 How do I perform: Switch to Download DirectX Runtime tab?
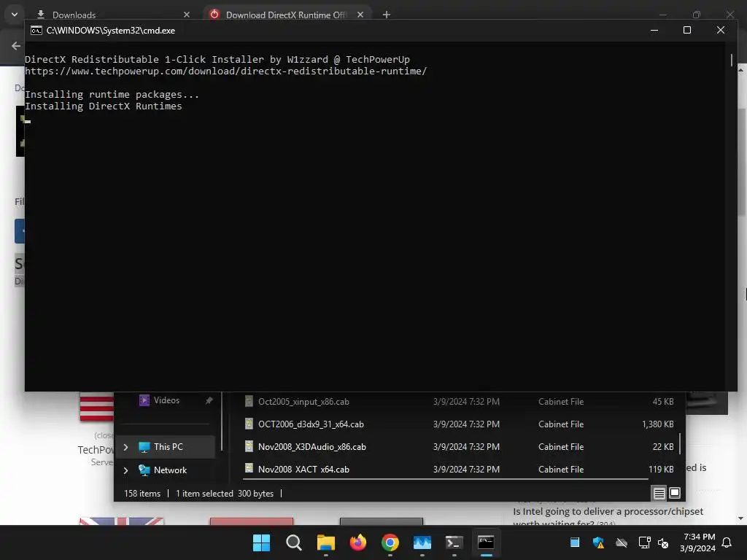click(x=287, y=15)
